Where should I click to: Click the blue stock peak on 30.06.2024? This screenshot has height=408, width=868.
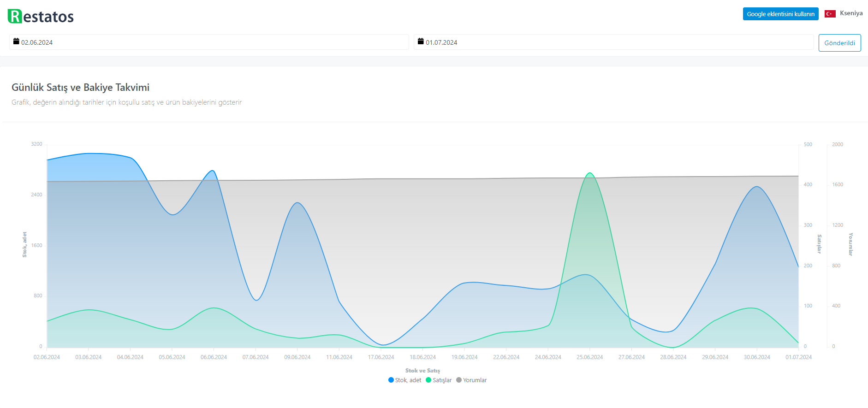pyautogui.click(x=756, y=187)
